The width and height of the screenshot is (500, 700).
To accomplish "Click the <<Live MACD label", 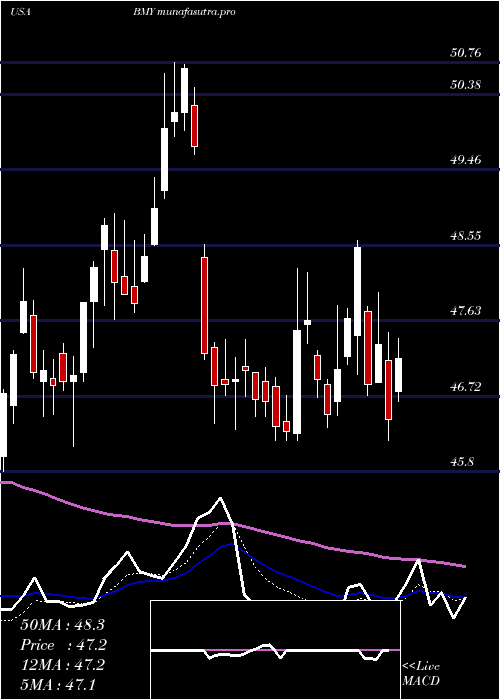I will click(421, 674).
